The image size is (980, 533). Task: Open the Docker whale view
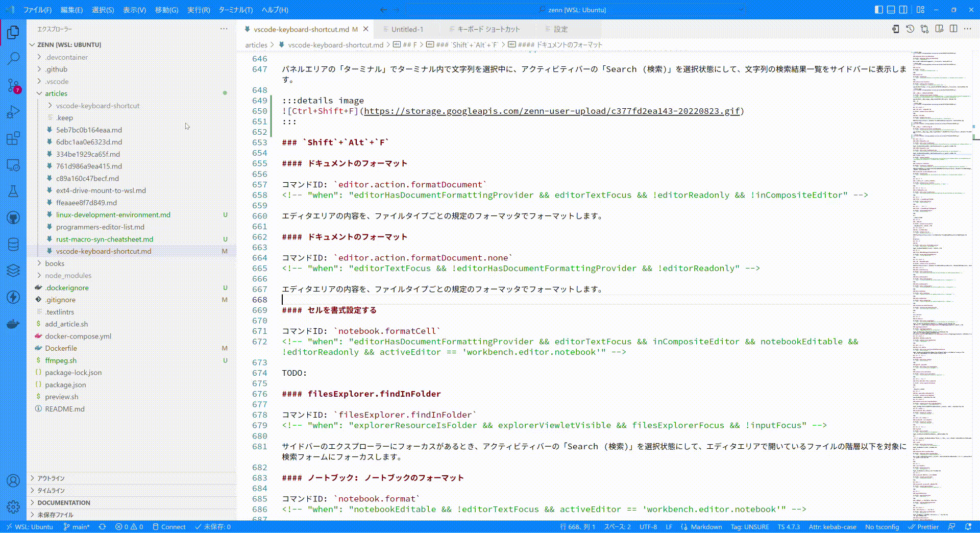click(13, 324)
